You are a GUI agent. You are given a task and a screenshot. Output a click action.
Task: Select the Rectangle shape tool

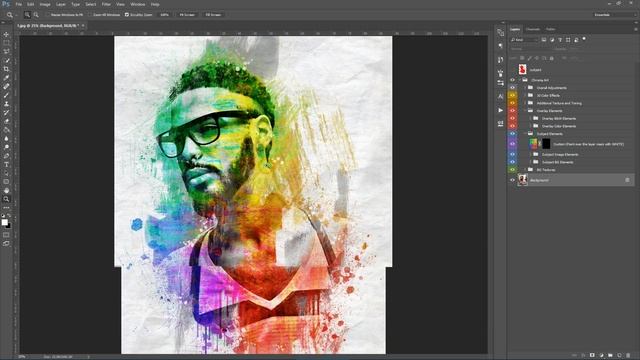point(6,182)
